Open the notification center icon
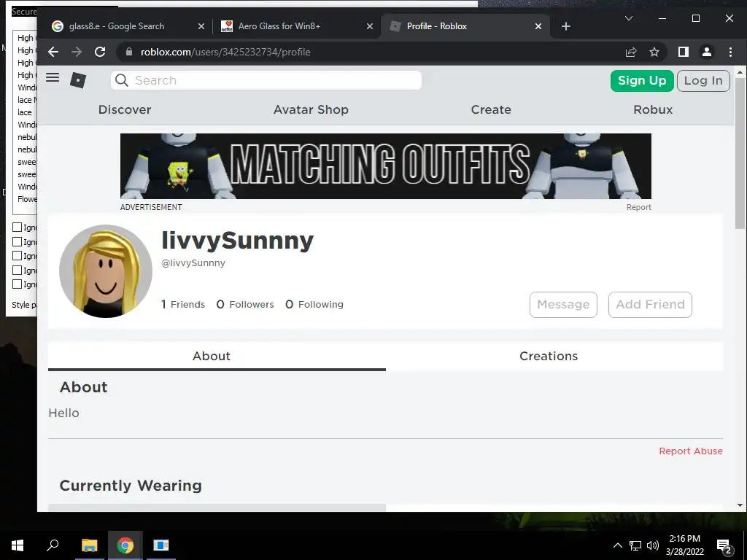 coord(724,545)
